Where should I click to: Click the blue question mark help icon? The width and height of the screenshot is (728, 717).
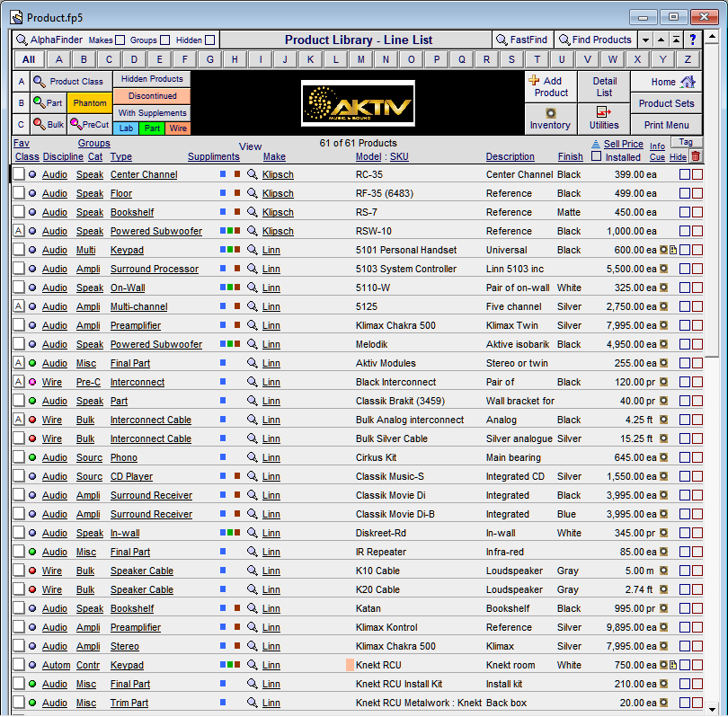[693, 40]
